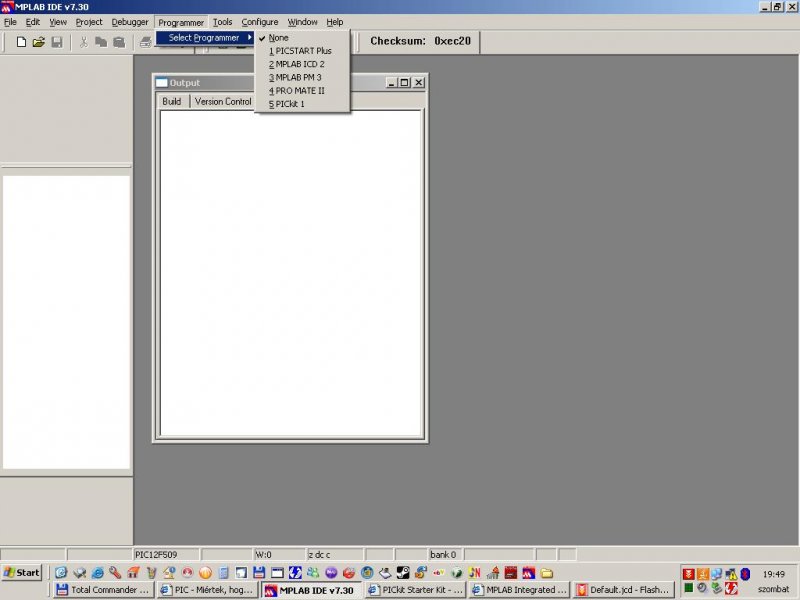Switch to Total Commander taskbar button
Viewport: 800px width, 600px height.
click(x=104, y=590)
